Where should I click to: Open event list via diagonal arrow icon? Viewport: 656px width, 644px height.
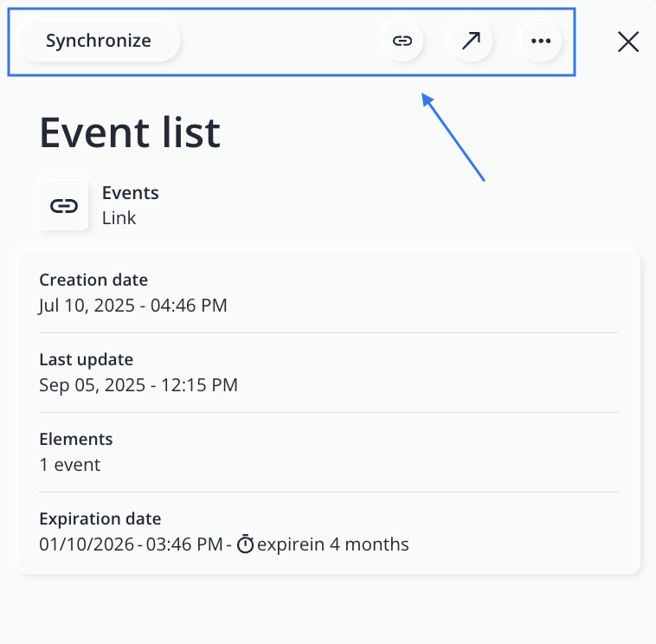point(472,41)
